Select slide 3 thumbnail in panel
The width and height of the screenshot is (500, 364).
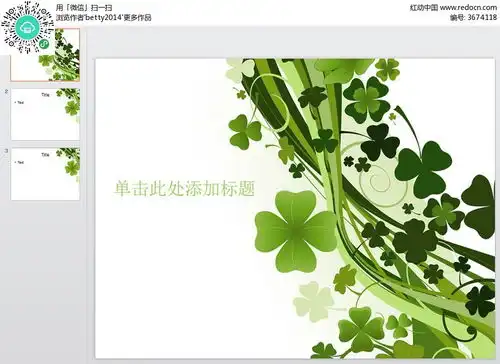[x=45, y=174]
